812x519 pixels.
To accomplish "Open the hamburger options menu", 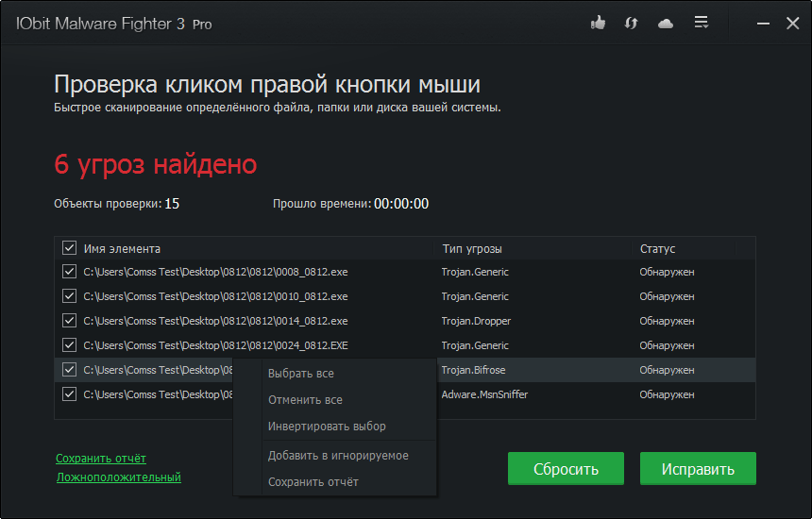I will click(702, 23).
